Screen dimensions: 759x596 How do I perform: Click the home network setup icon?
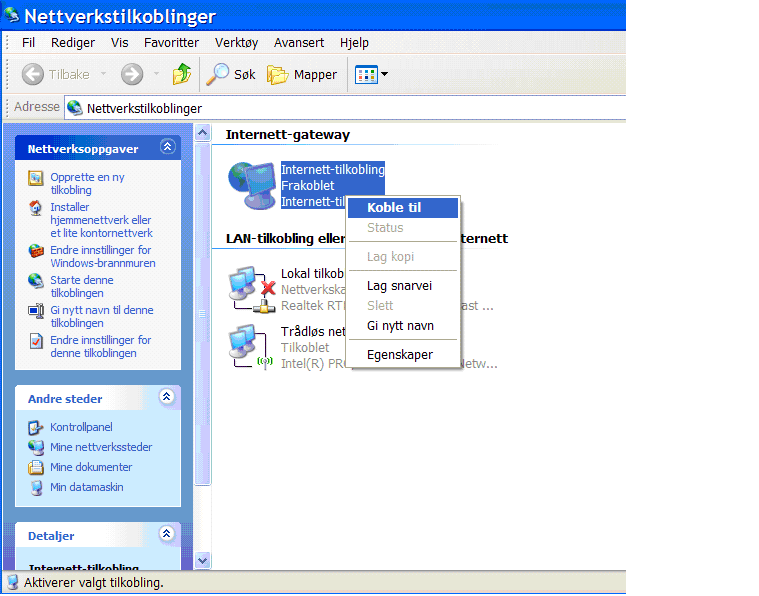[36, 208]
